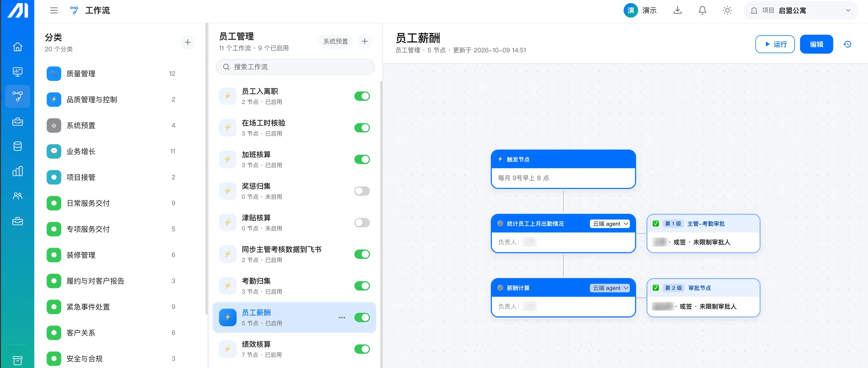Expand the 启盟公寓 project dropdown
Image resolution: width=868 pixels, height=368 pixels.
coord(801,10)
